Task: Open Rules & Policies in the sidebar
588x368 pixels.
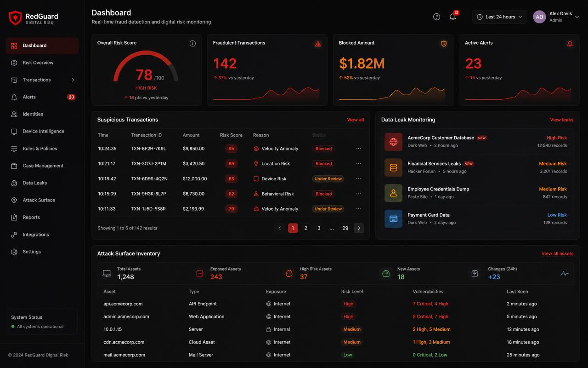Action: point(42,149)
